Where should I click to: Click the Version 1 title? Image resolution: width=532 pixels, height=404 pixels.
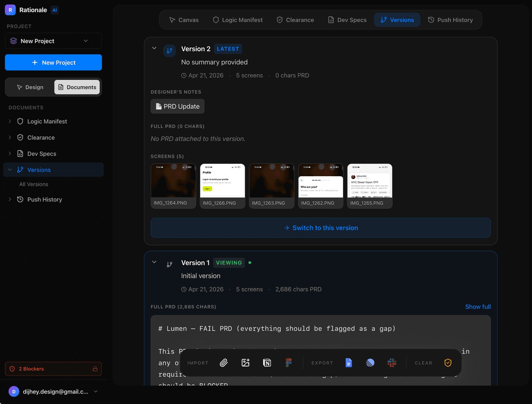click(x=195, y=263)
